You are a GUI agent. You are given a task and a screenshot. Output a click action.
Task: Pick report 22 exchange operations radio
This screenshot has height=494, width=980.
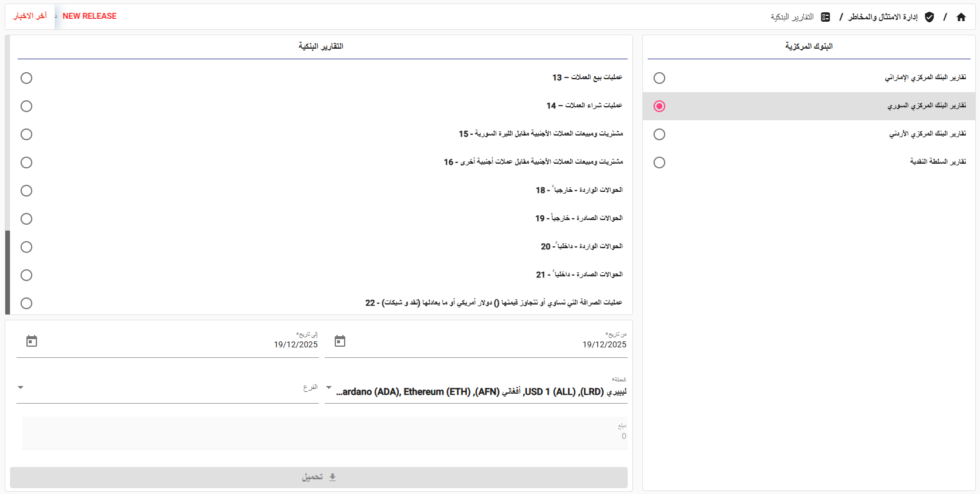click(26, 303)
